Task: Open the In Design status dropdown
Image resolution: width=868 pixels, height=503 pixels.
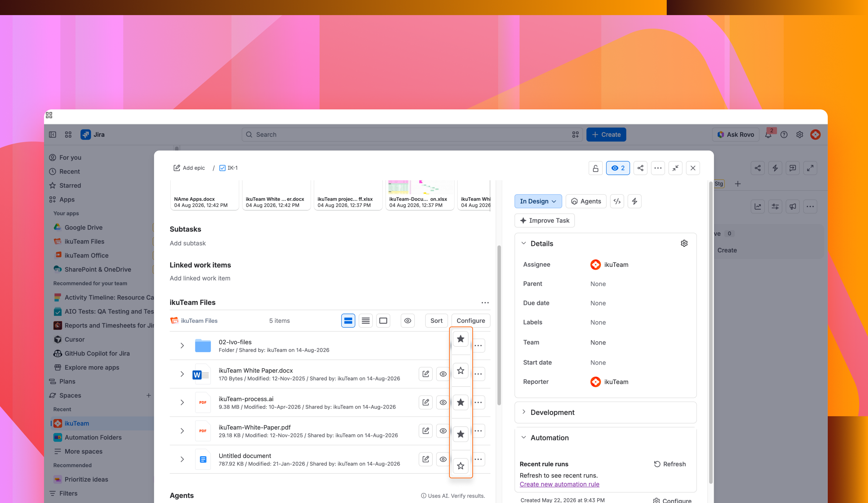Action: click(x=538, y=202)
